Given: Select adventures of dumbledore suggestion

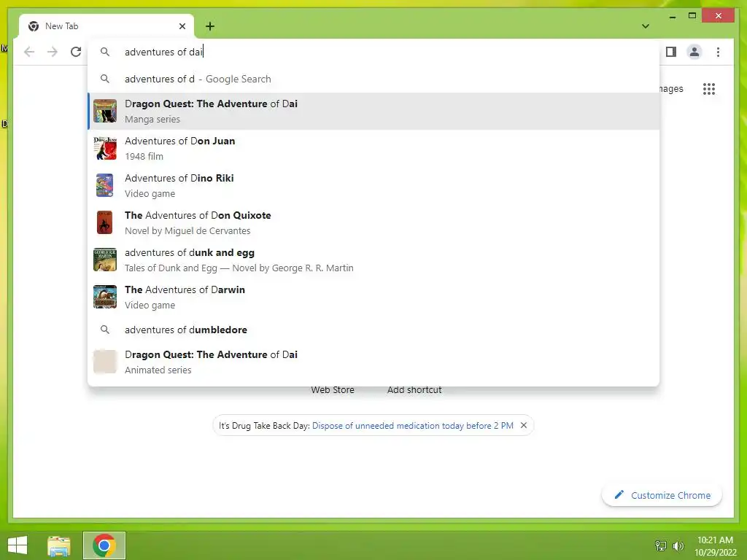Looking at the screenshot, I should pos(373,330).
